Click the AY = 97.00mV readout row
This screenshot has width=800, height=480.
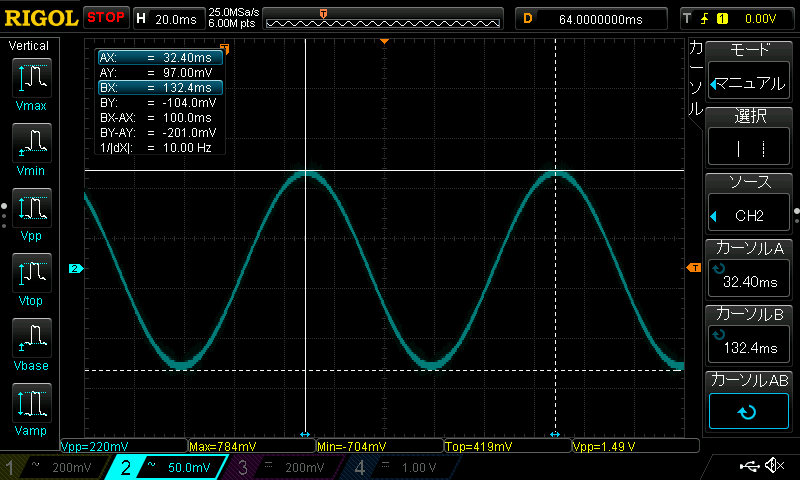(x=160, y=72)
